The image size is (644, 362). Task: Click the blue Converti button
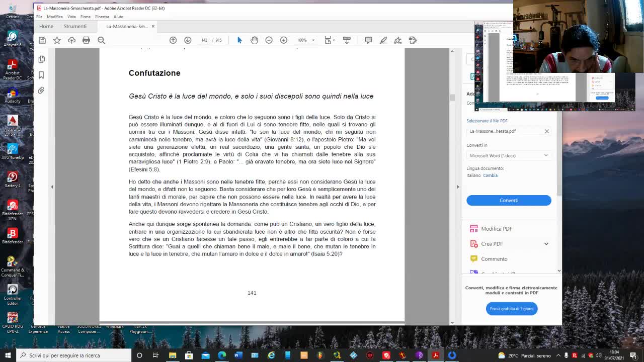509,200
